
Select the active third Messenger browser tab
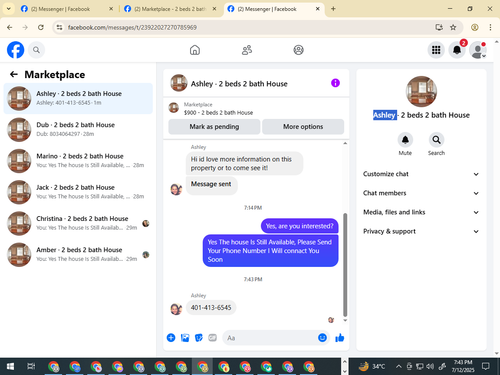pyautogui.click(x=273, y=9)
